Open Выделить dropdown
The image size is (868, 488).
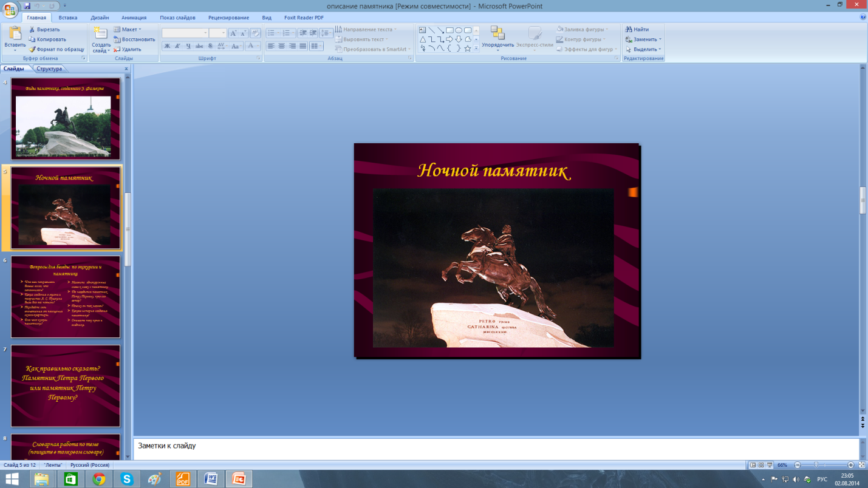(643, 49)
